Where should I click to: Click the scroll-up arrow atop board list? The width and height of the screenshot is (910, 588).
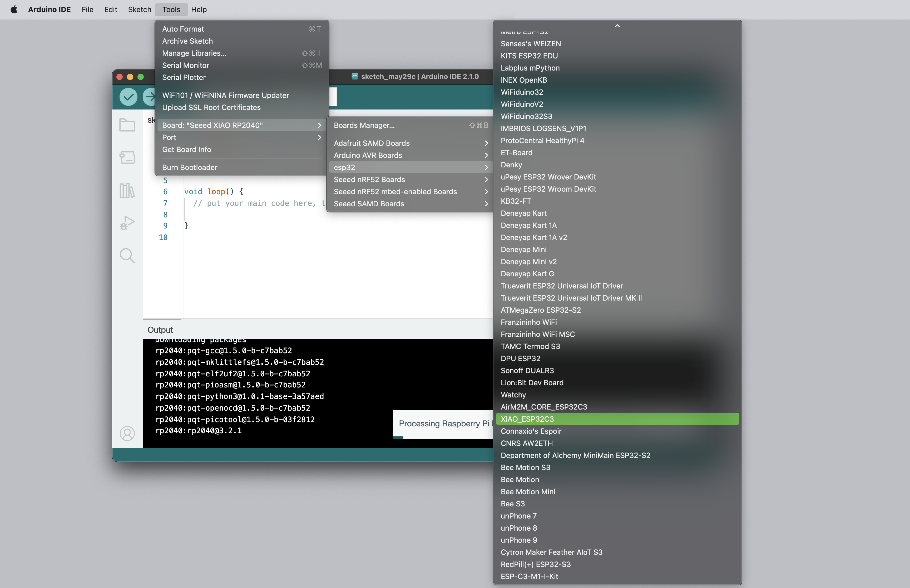coord(617,26)
